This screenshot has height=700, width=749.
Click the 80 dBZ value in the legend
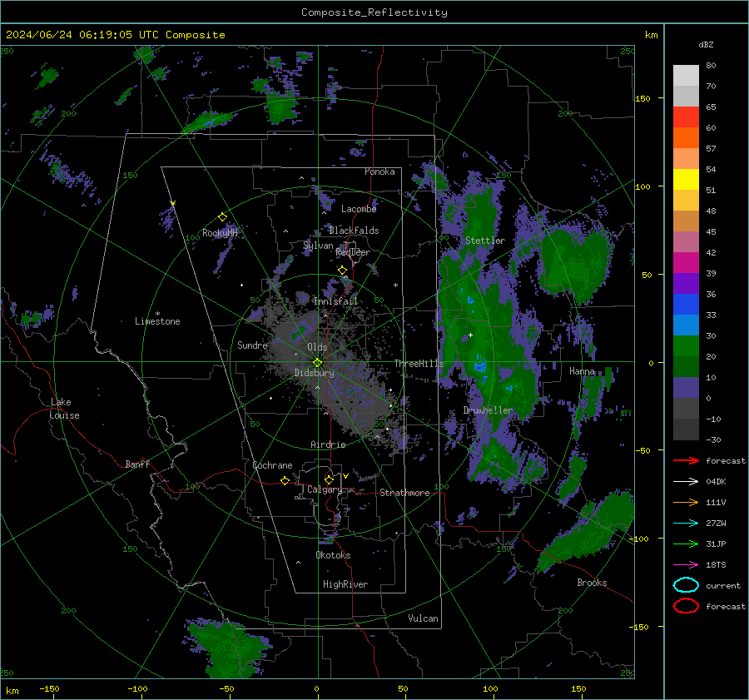click(x=711, y=66)
